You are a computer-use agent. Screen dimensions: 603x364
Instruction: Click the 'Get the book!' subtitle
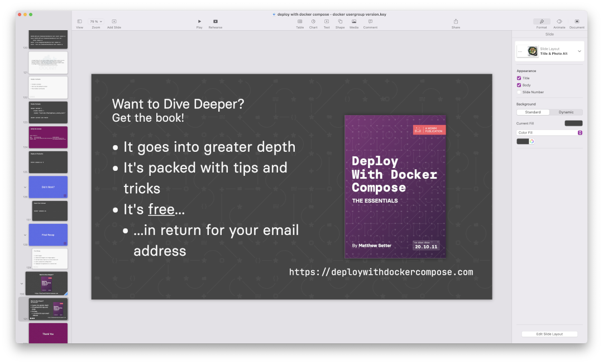coord(148,118)
